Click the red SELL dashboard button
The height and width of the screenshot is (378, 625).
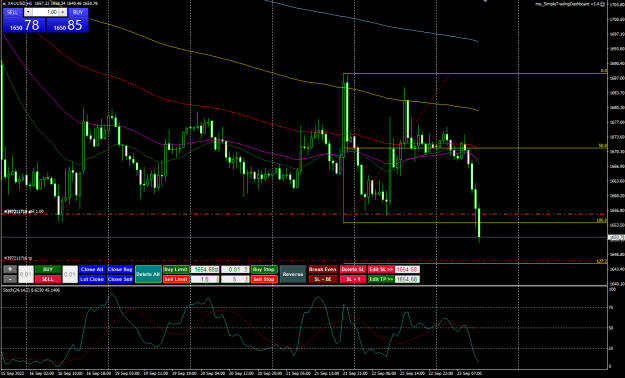point(48,279)
